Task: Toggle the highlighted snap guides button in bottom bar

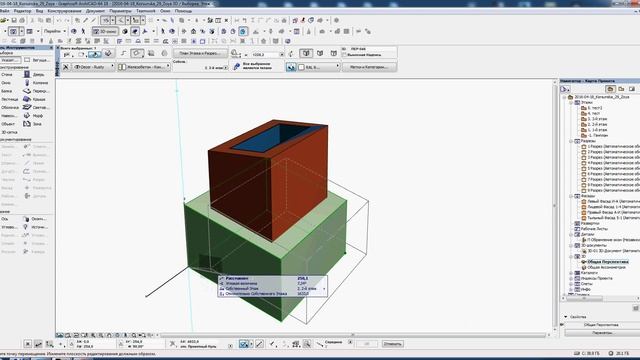Action: tap(244, 344)
